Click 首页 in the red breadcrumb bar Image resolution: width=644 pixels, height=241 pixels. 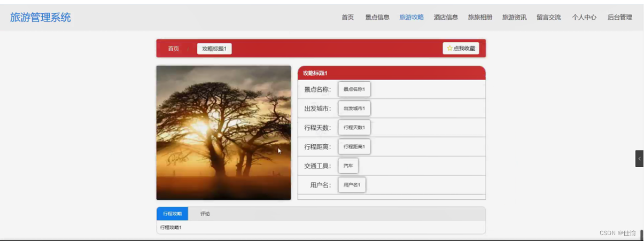(174, 49)
